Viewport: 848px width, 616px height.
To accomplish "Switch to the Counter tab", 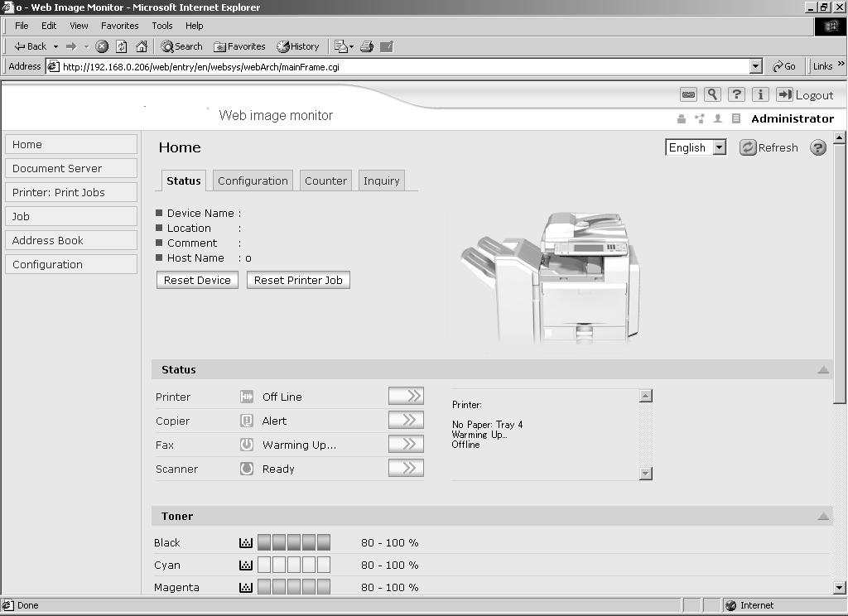I will click(x=325, y=180).
